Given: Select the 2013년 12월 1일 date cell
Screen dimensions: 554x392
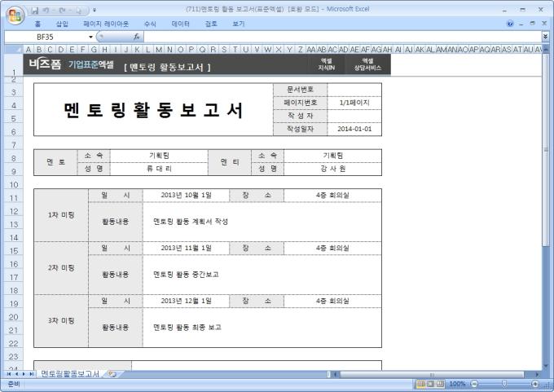Looking at the screenshot, I should point(187,302).
